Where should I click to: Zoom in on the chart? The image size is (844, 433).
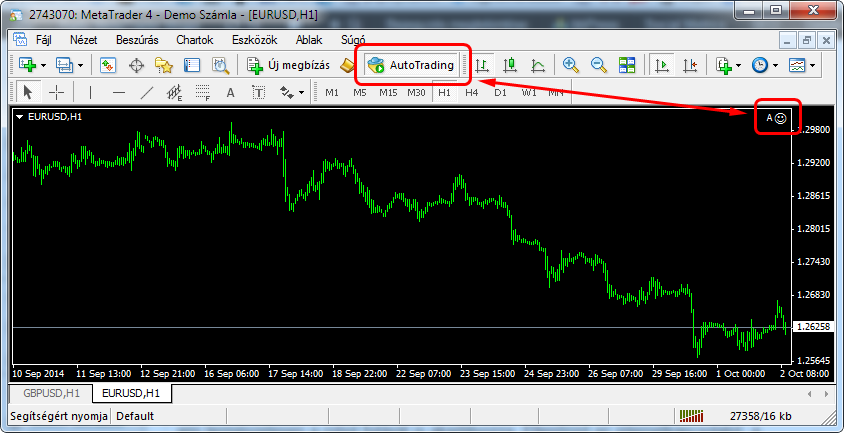571,66
